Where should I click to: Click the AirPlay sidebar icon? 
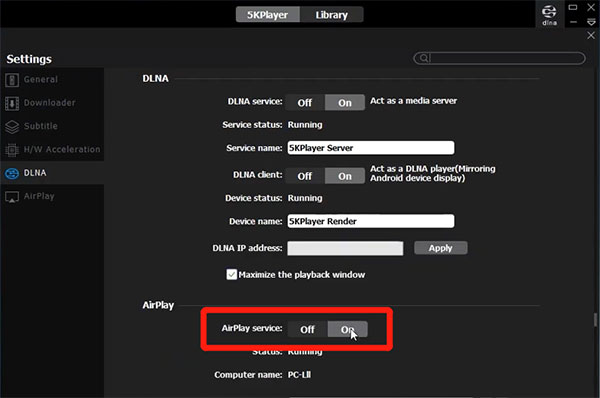pyautogui.click(x=12, y=197)
